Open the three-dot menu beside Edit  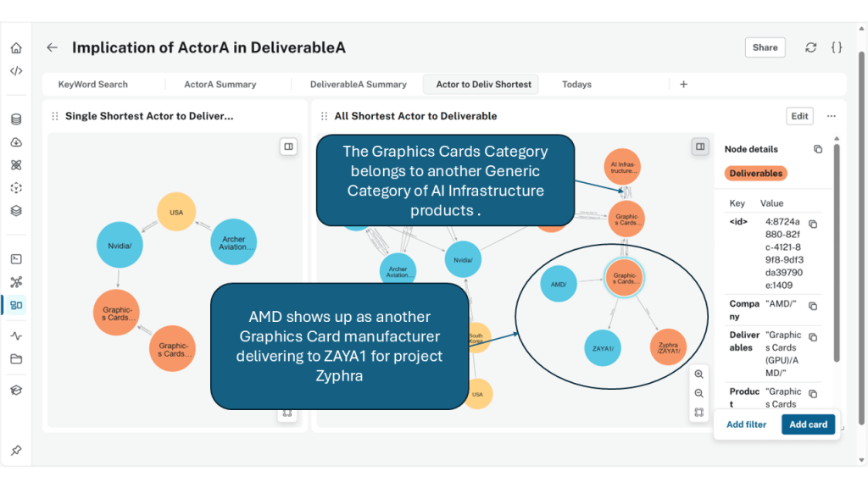[x=832, y=116]
